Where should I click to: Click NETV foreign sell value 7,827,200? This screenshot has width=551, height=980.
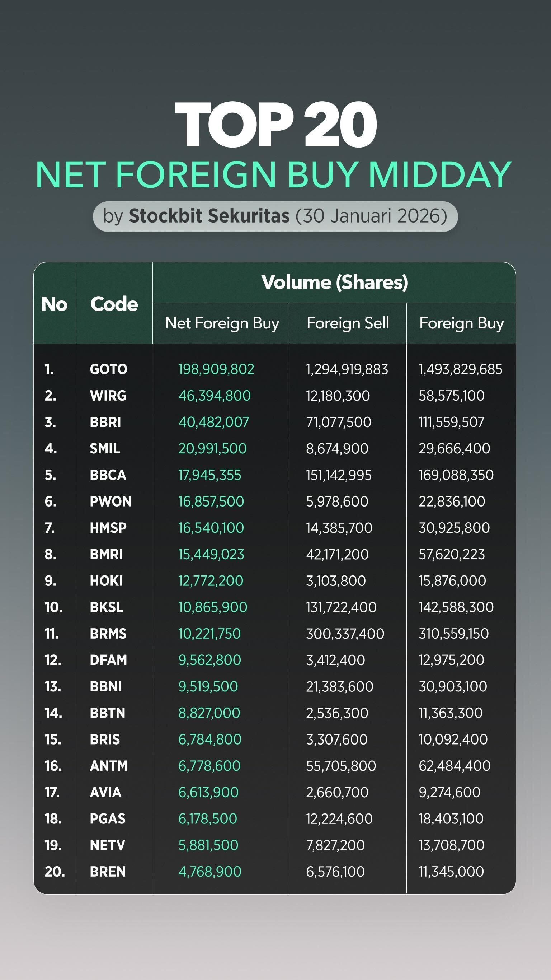tap(335, 845)
